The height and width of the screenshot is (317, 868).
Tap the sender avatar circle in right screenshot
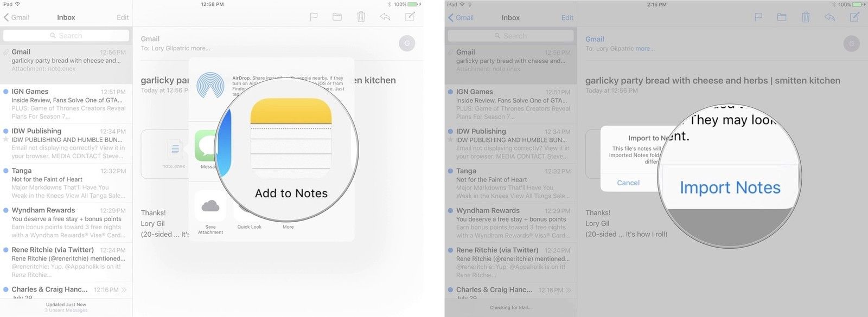(x=852, y=43)
